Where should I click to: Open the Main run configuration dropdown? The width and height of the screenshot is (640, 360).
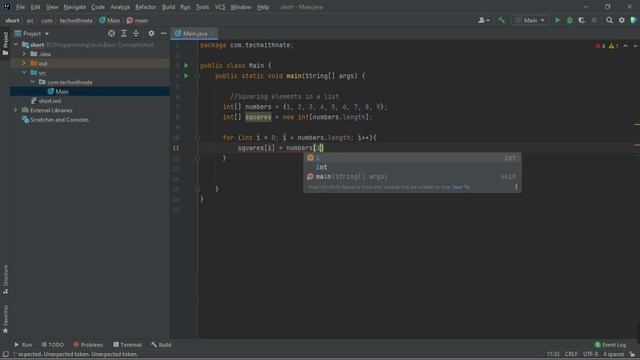click(530, 20)
